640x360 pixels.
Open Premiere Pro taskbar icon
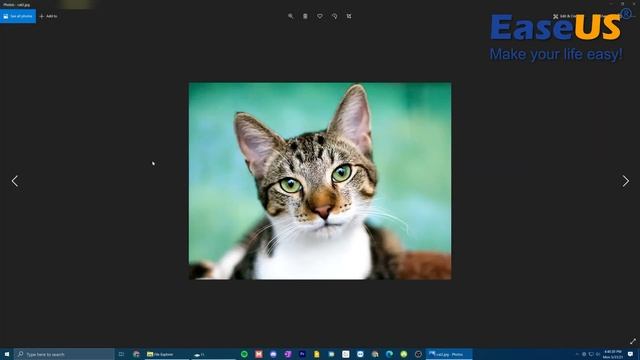click(302, 354)
